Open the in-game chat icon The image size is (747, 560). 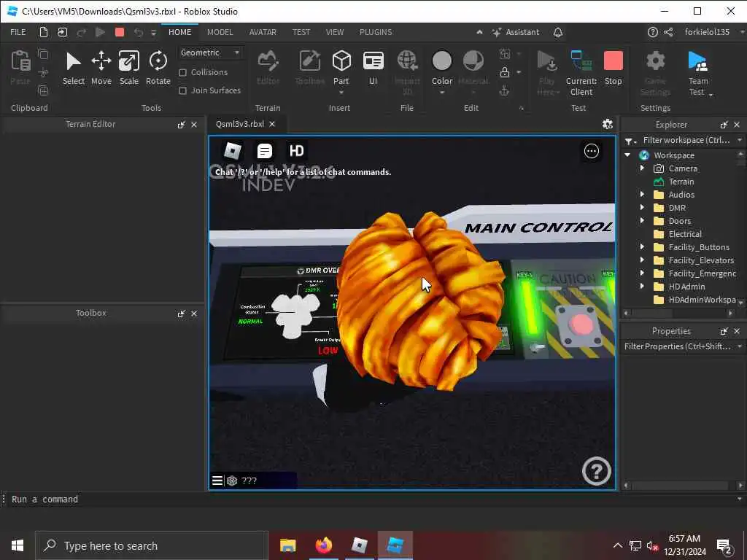click(x=264, y=151)
